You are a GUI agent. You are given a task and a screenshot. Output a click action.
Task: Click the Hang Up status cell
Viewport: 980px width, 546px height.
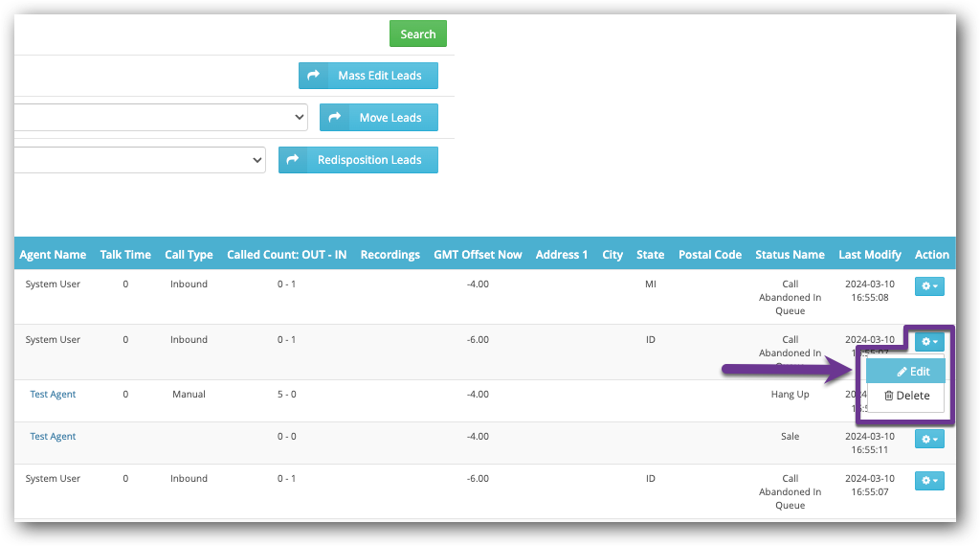click(x=790, y=395)
